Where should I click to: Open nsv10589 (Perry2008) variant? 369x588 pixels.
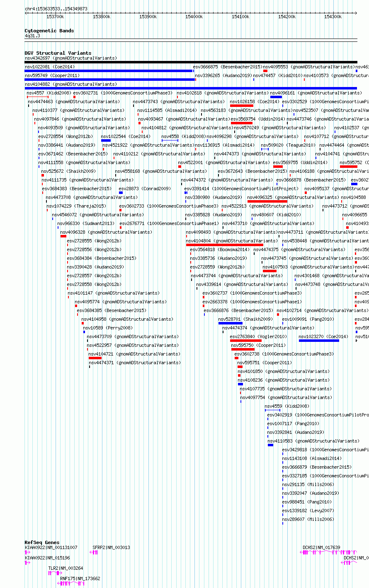pyautogui.click(x=108, y=328)
